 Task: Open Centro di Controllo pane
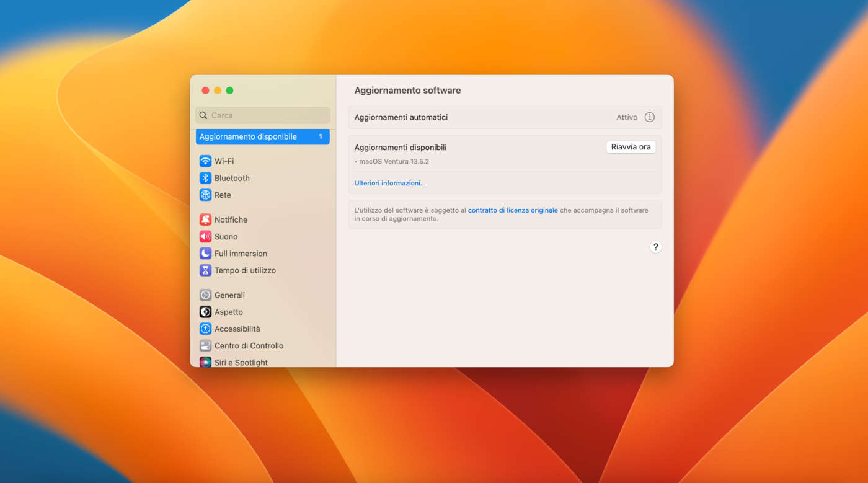click(249, 346)
